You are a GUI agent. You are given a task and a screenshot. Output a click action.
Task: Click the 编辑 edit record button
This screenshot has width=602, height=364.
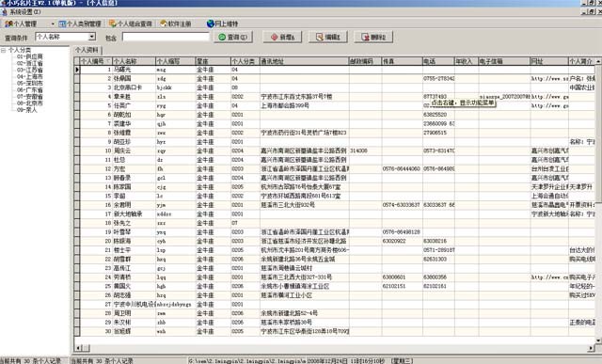pos(328,38)
